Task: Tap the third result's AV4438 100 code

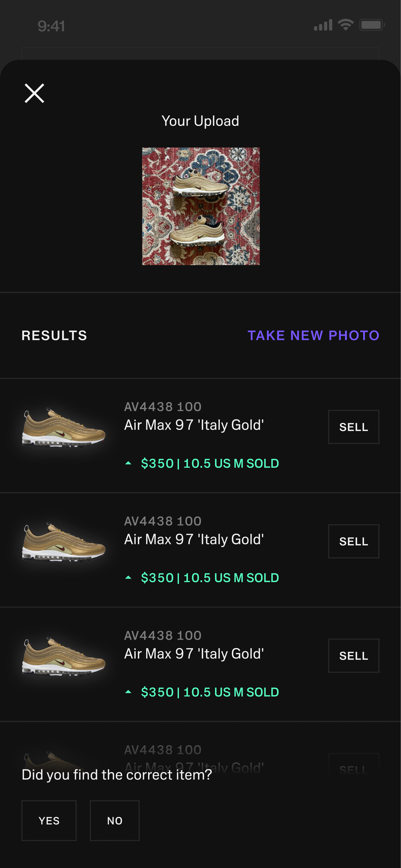Action: 163,636
